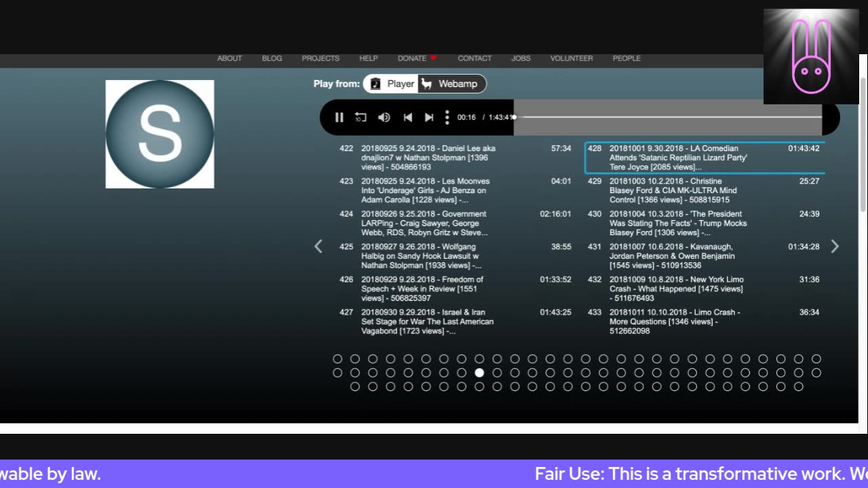Image resolution: width=868 pixels, height=488 pixels.
Task: Select current track 428 LA Comedian
Action: point(705,158)
